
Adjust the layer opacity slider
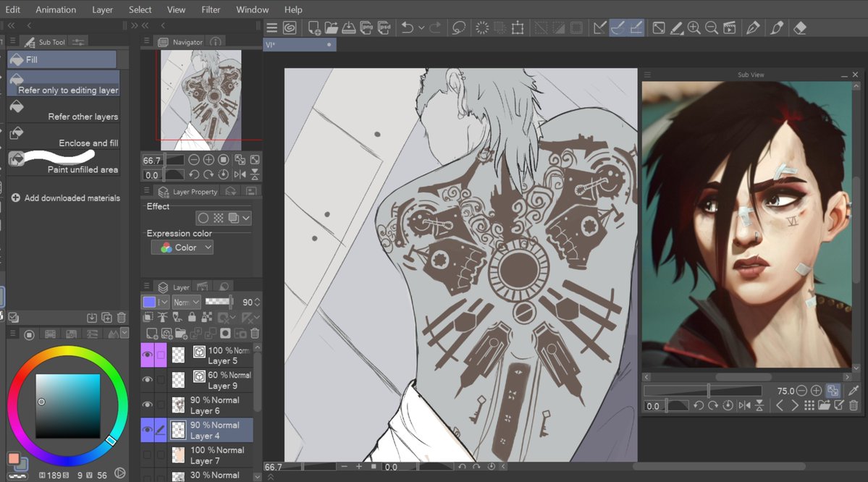pos(220,302)
